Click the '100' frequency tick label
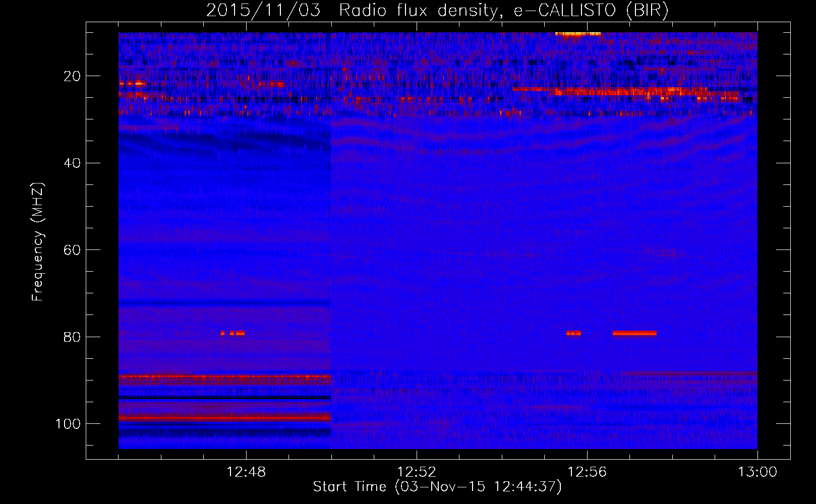Screen dimensions: 816x504 (68, 424)
